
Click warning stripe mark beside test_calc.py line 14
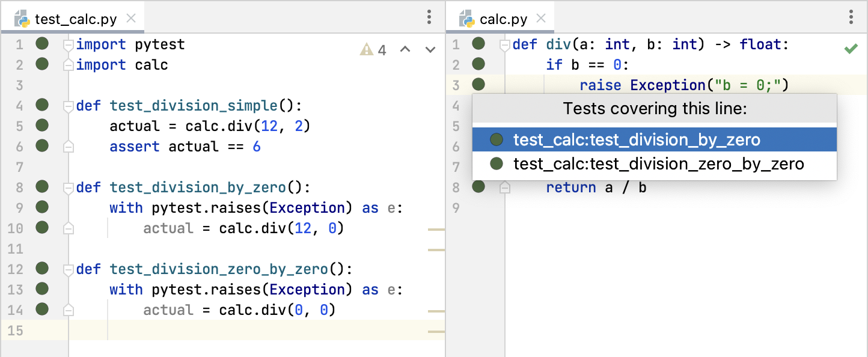coord(436,311)
